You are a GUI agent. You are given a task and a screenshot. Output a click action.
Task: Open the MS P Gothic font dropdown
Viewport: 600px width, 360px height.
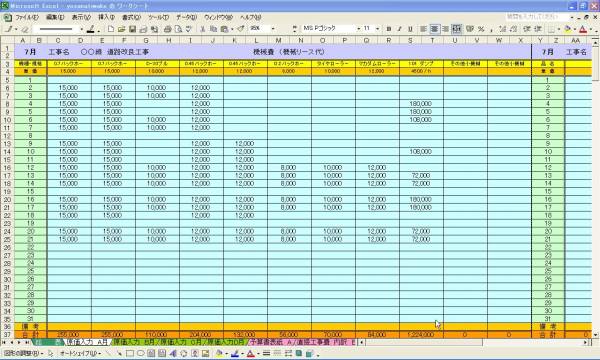coord(359,29)
